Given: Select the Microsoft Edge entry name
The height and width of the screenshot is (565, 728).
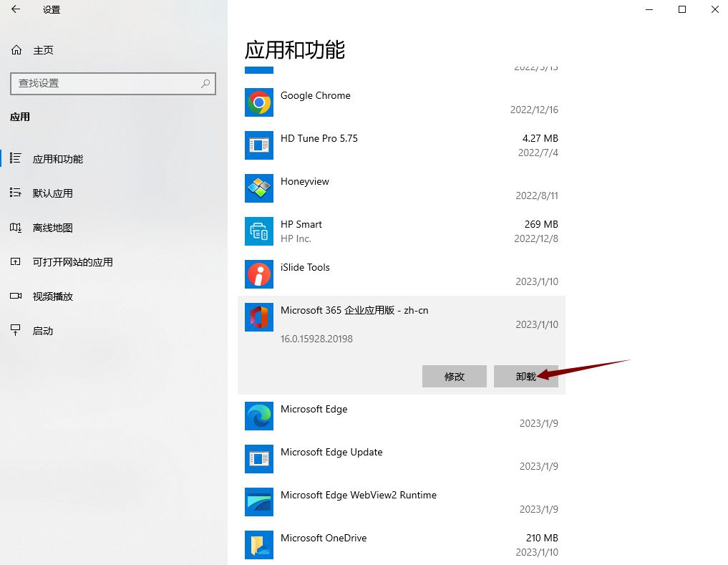Looking at the screenshot, I should [314, 409].
